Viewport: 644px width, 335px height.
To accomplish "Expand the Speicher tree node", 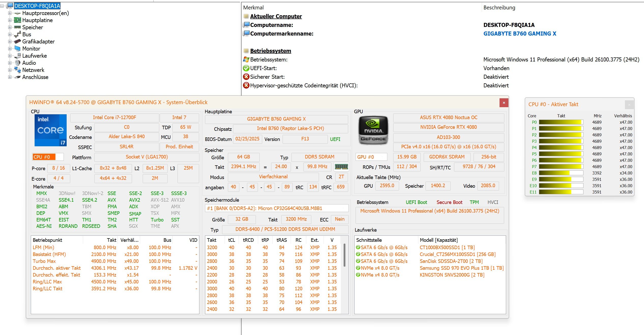I will tap(10, 27).
